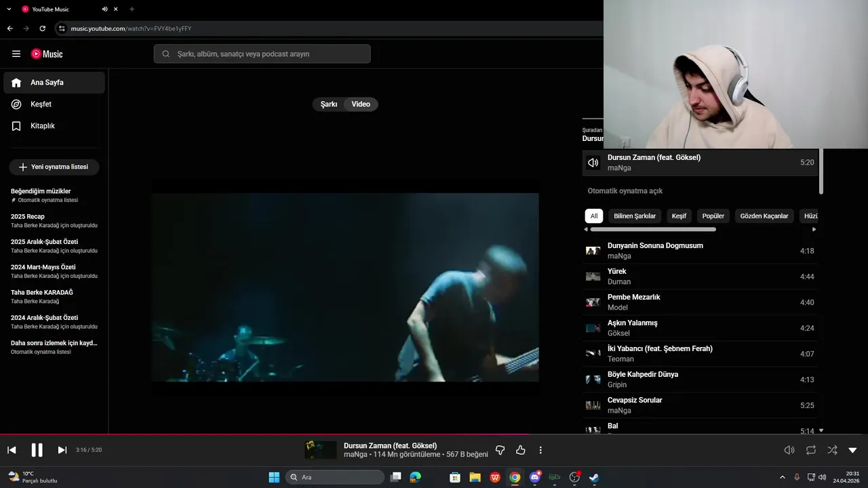Open the Windows Start menu
Screen dimensions: 868x488
tap(274, 477)
